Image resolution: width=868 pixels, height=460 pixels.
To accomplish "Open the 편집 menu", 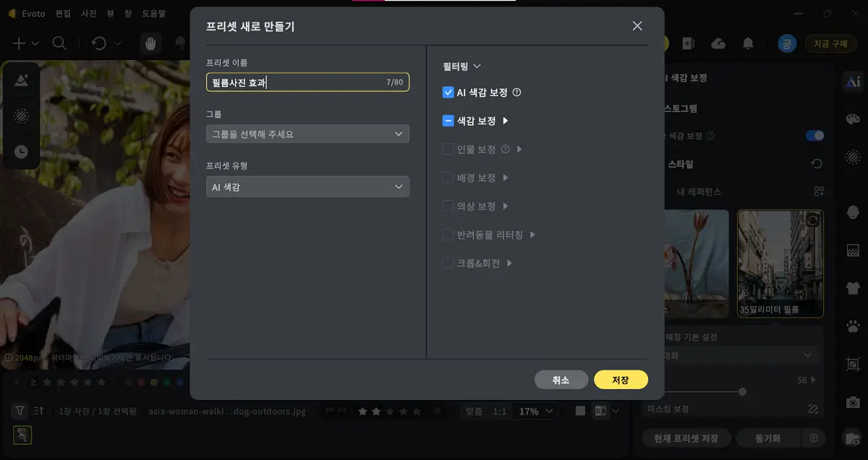I will (63, 13).
